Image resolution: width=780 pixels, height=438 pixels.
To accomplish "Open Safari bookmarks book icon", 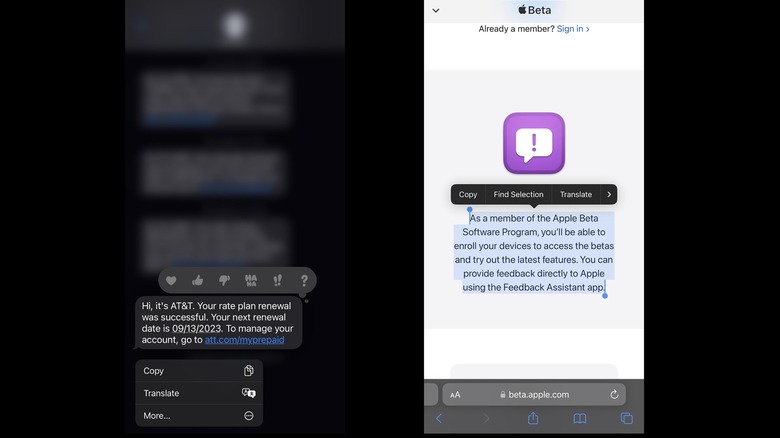I will point(580,419).
